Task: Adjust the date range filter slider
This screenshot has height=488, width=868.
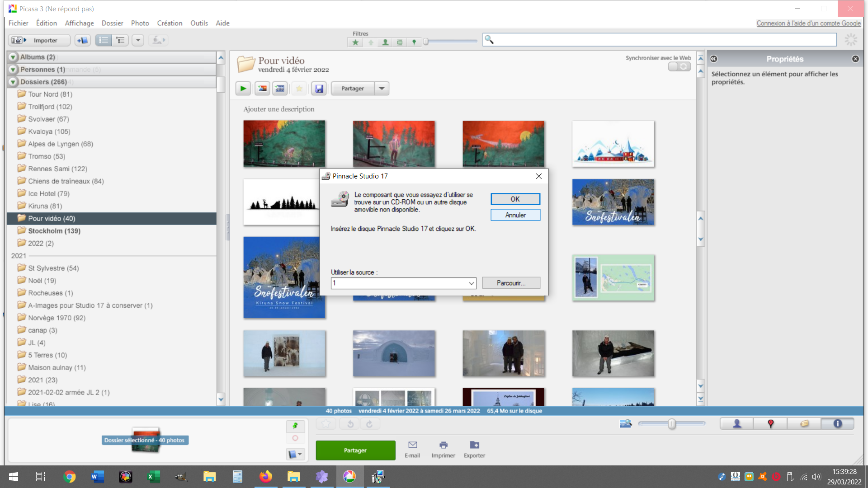Action: tap(425, 42)
